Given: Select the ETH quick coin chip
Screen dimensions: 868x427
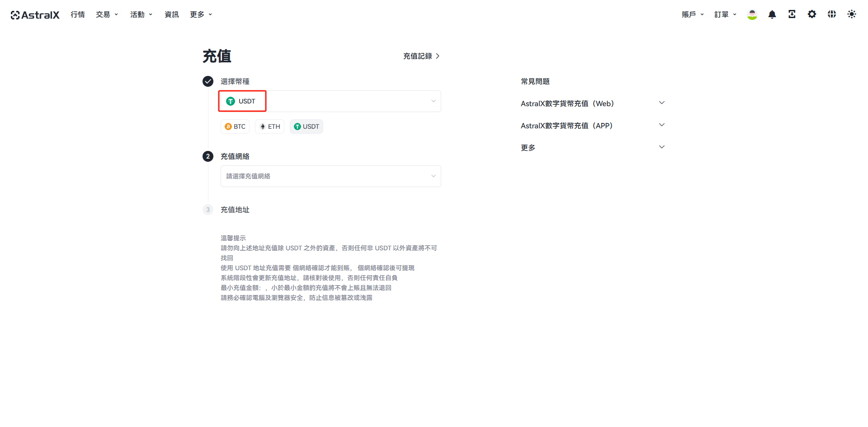Looking at the screenshot, I should [x=270, y=127].
